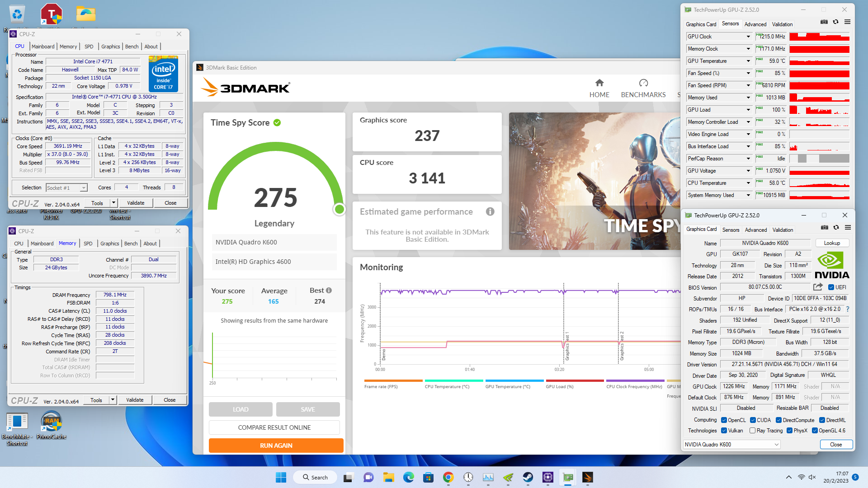Toggle the PhysX checkbox

pyautogui.click(x=789, y=431)
